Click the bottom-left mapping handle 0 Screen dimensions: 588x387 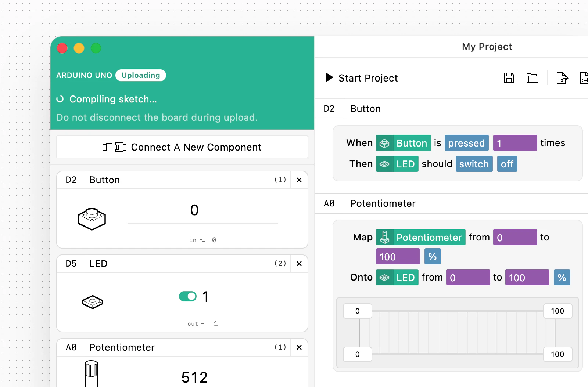pyautogui.click(x=358, y=354)
